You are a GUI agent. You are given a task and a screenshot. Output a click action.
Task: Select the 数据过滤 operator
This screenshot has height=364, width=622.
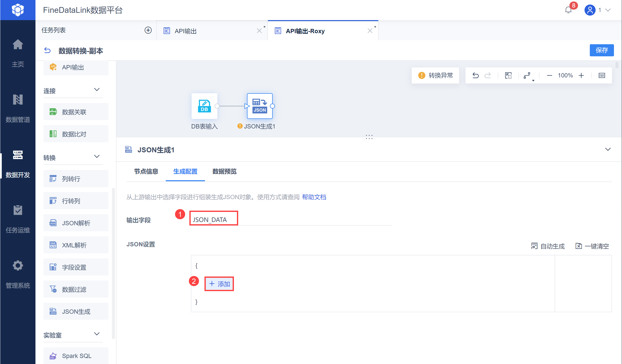pyautogui.click(x=76, y=289)
